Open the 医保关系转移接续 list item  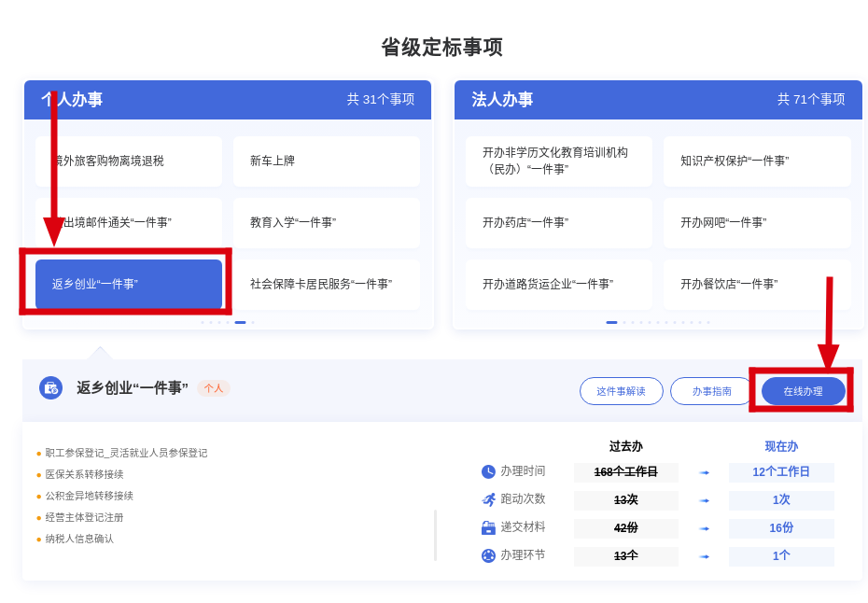tap(84, 474)
